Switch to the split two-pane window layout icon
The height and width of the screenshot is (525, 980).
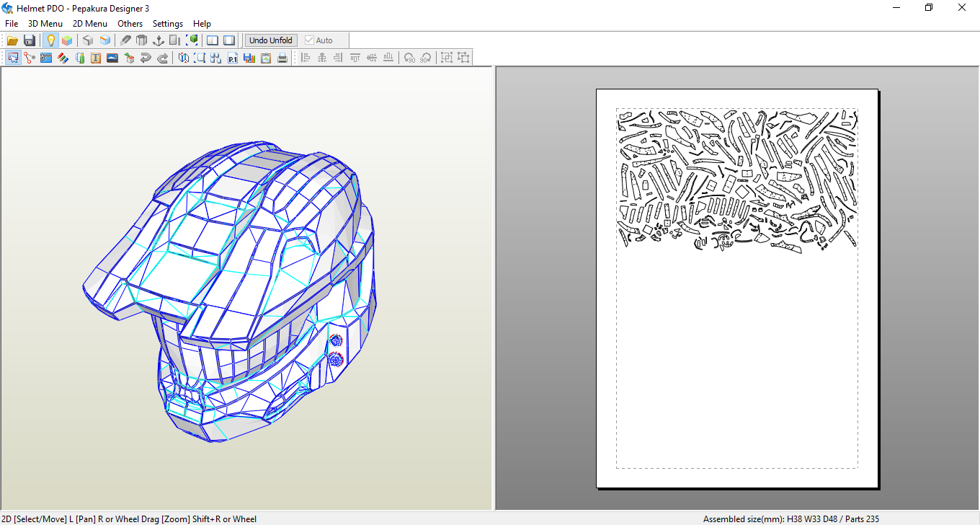(213, 40)
